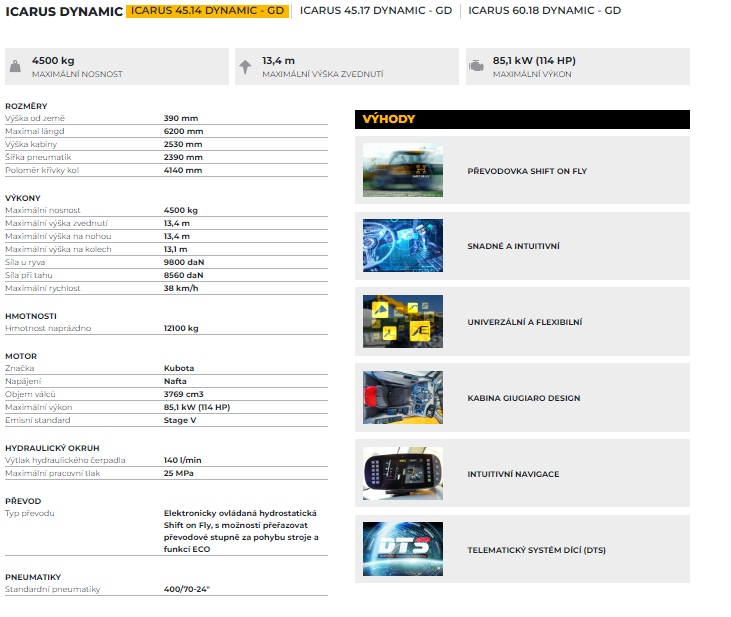
Task: Click the Maximal längd row label
Action: pos(34,132)
